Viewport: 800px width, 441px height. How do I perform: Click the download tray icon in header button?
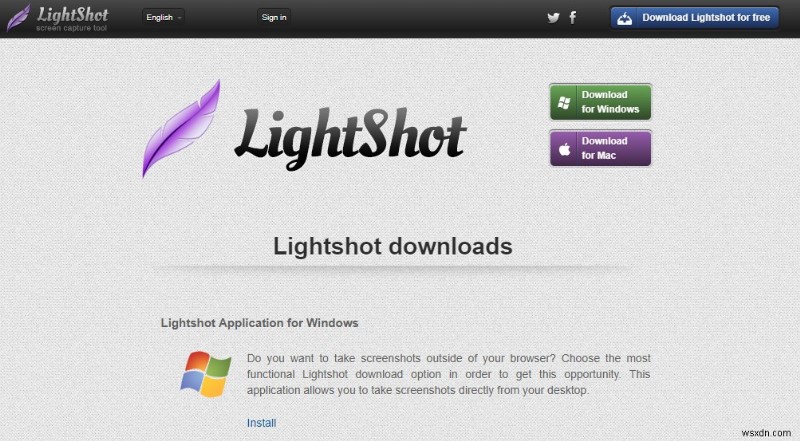pos(624,18)
